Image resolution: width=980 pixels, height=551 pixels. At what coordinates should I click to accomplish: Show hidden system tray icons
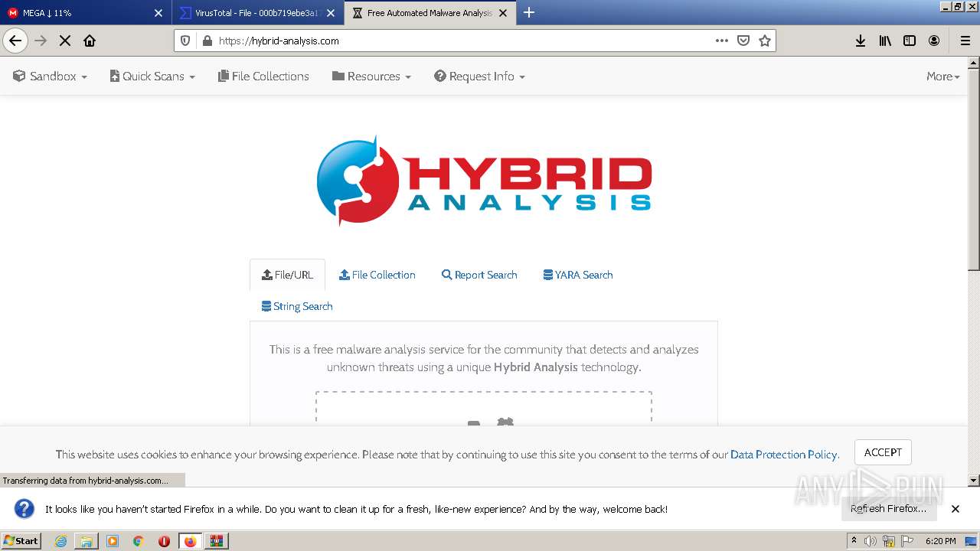click(x=854, y=540)
